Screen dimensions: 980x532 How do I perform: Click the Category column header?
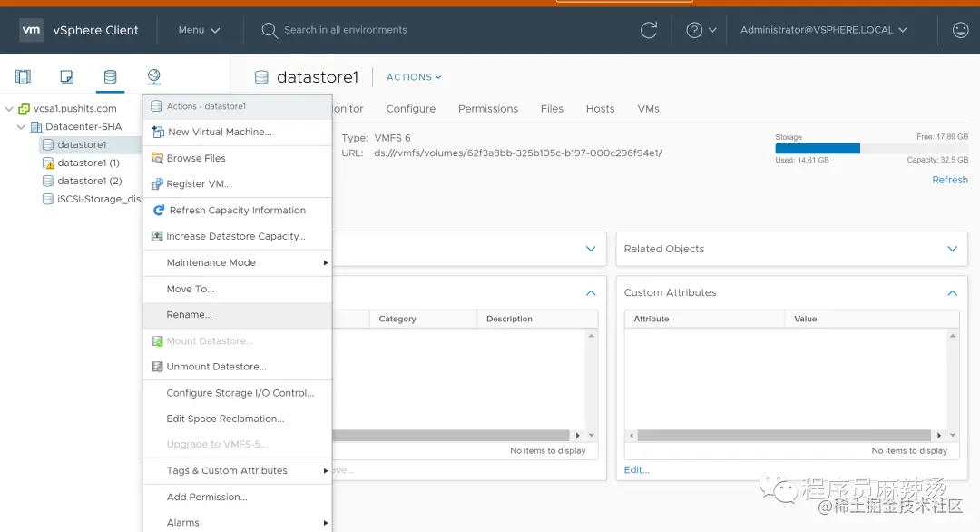click(423, 319)
